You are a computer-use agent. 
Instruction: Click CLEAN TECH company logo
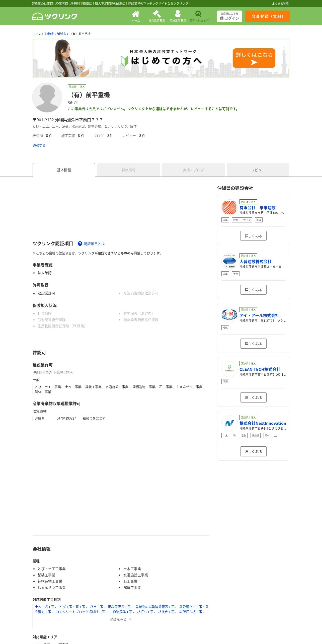point(229,369)
